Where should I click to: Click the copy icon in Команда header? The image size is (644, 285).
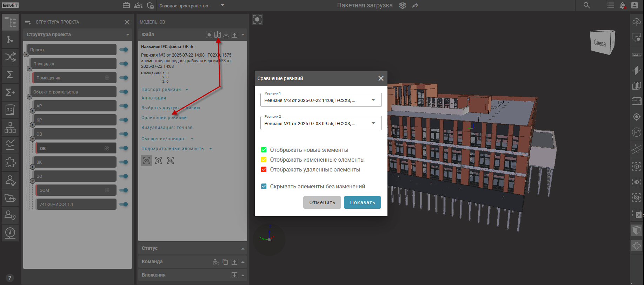(225, 262)
